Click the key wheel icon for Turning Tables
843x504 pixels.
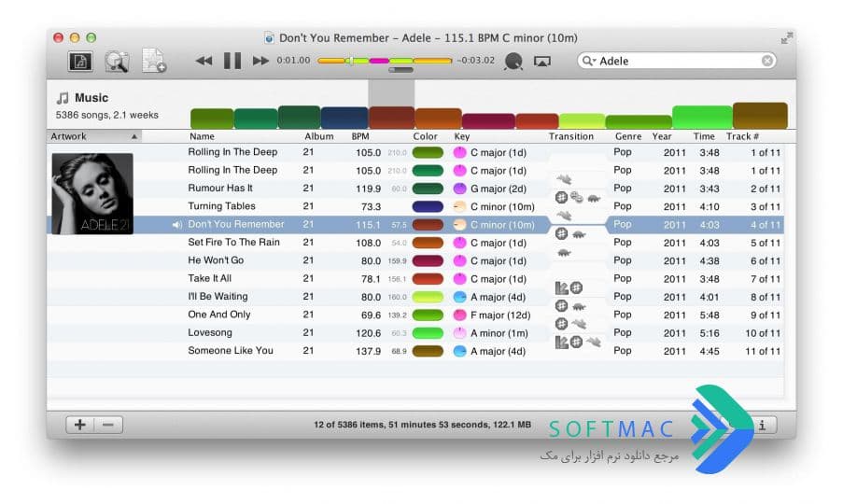[459, 207]
